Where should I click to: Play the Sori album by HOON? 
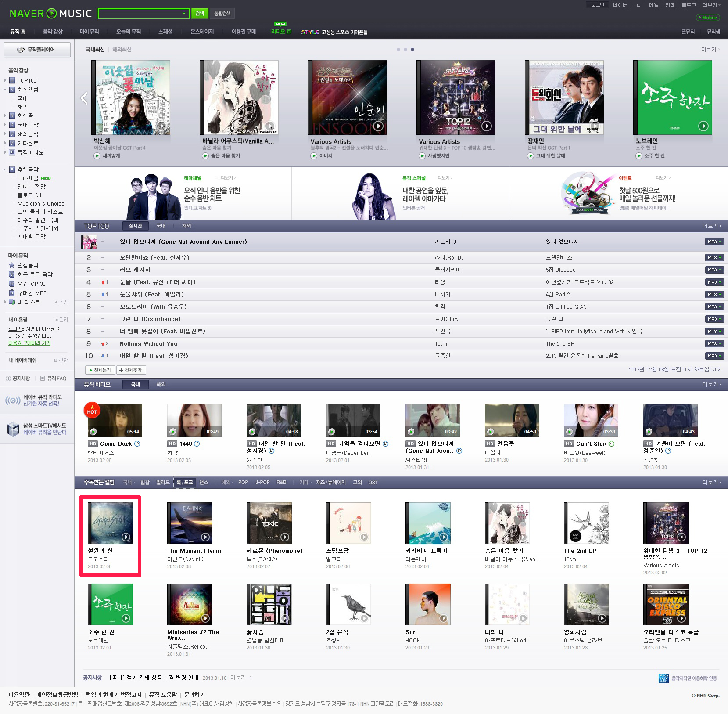pos(444,618)
